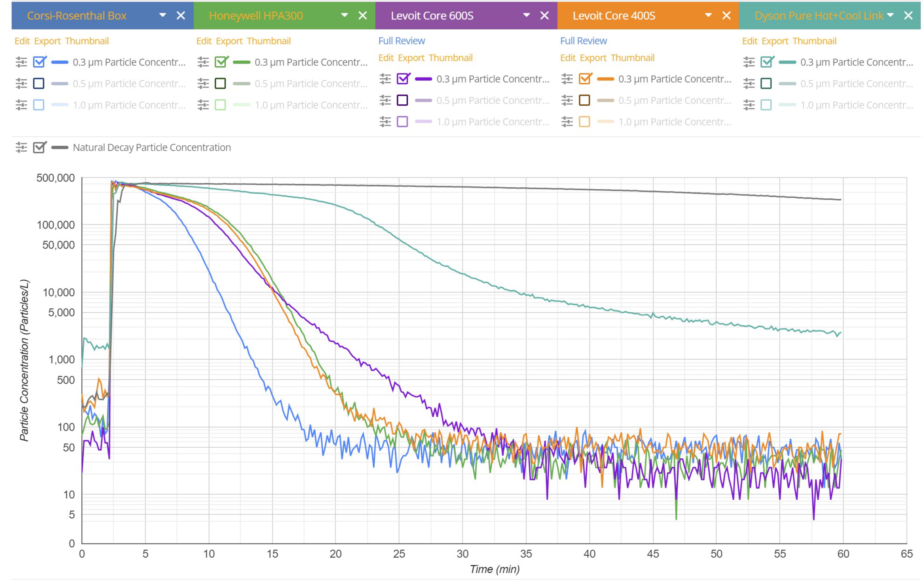Select the Levoit Core 400S header tab
The width and height of the screenshot is (924, 580).
614,16
